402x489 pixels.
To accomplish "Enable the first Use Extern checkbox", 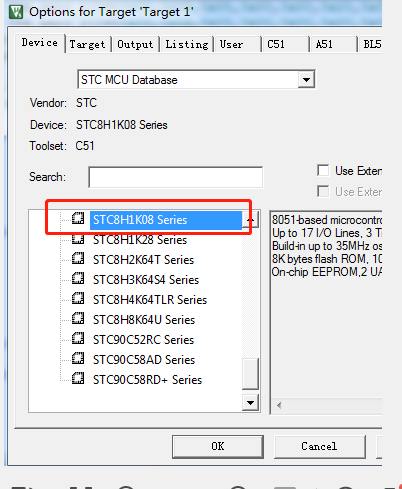I will point(323,170).
